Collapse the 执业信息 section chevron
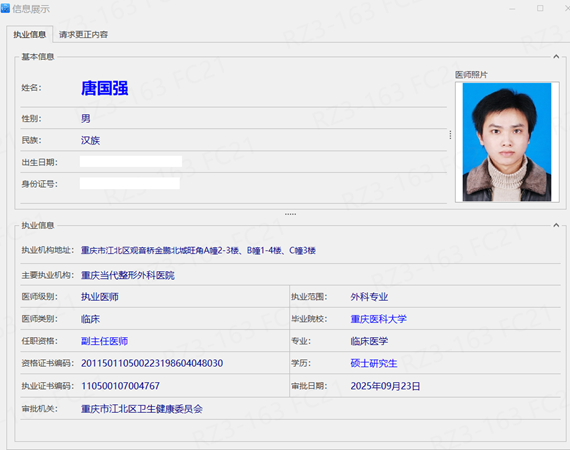 pos(556,225)
